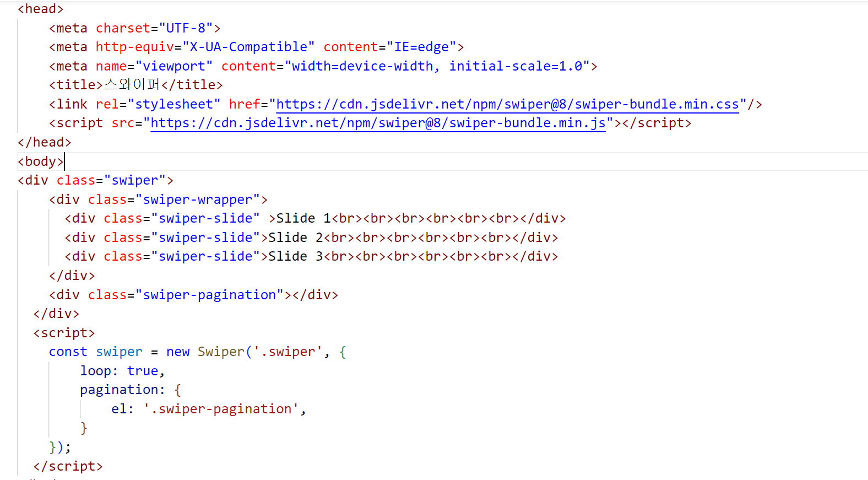Click the opening script tag in body
This screenshot has height=480, width=868.
click(64, 333)
